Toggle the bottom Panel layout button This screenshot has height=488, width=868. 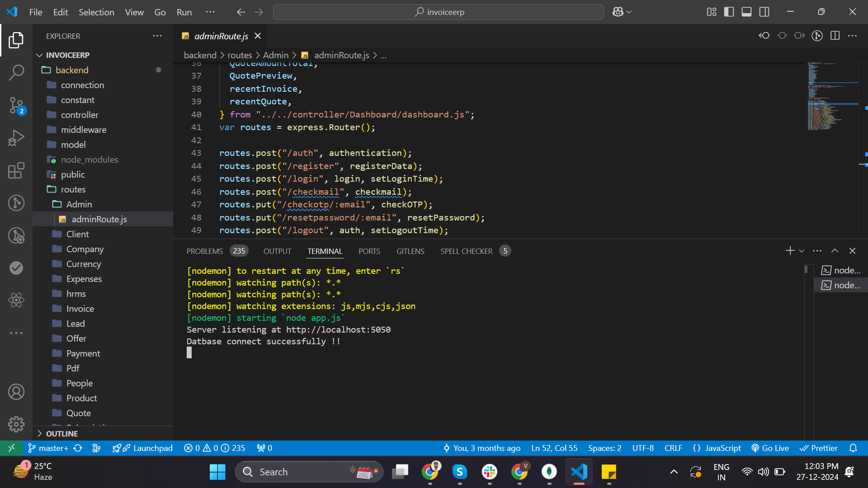(x=746, y=12)
